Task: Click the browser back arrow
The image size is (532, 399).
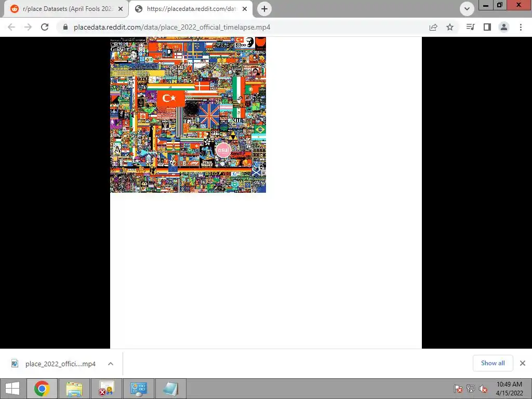Action: tap(11, 27)
